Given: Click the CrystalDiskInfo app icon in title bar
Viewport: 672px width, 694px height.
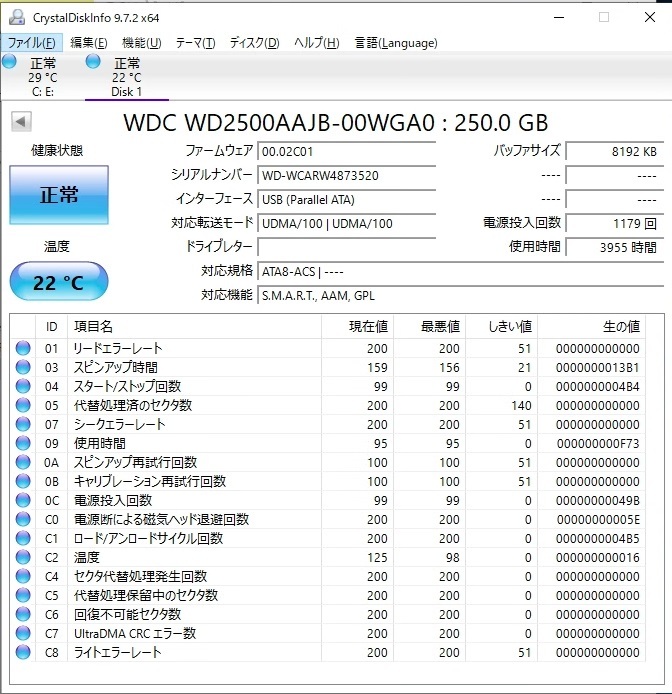Looking at the screenshot, I should pyautogui.click(x=17, y=17).
